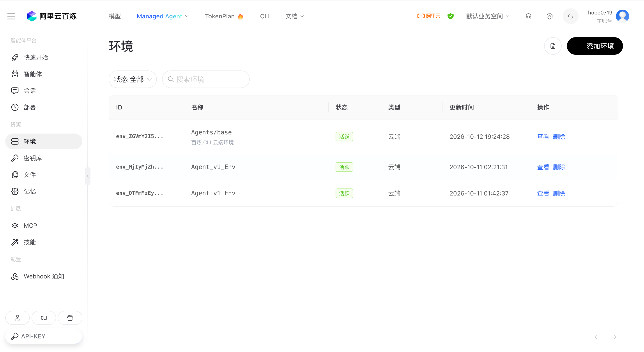Open the user avatar profile
Viewport: 644px width, 352px height.
(622, 16)
